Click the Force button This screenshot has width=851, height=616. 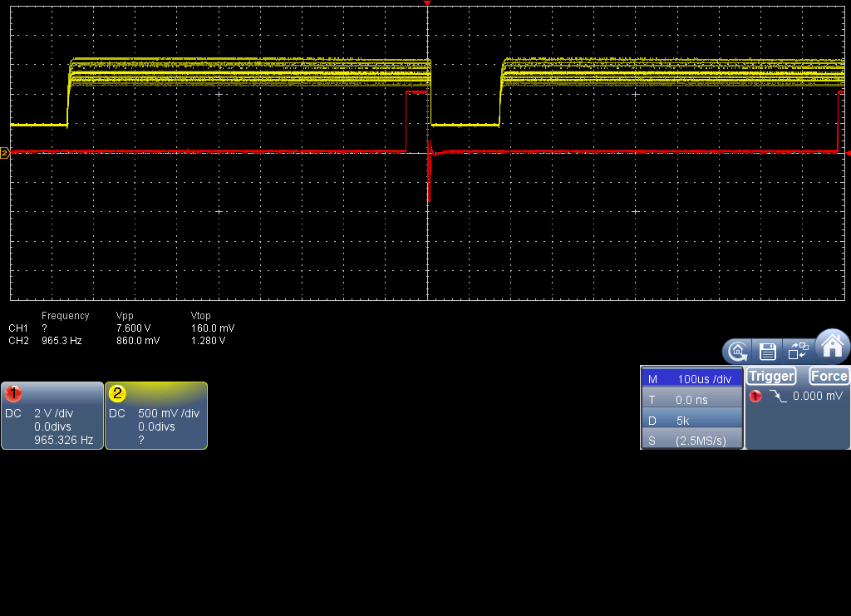coord(829,376)
